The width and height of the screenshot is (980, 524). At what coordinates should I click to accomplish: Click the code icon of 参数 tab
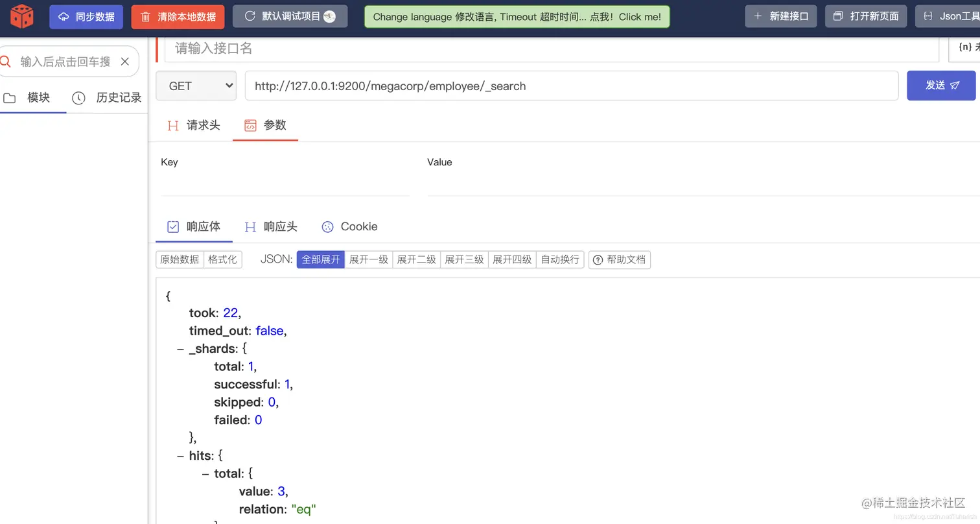[x=250, y=126]
